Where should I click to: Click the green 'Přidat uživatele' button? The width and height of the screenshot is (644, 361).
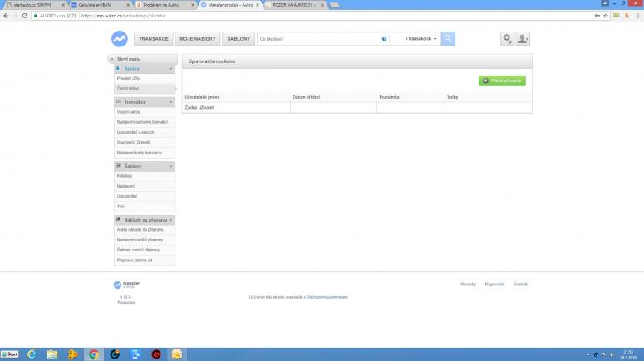502,80
